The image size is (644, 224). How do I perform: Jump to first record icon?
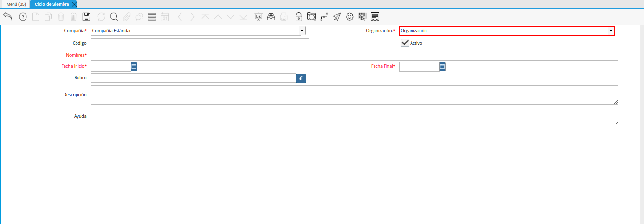coord(206,17)
